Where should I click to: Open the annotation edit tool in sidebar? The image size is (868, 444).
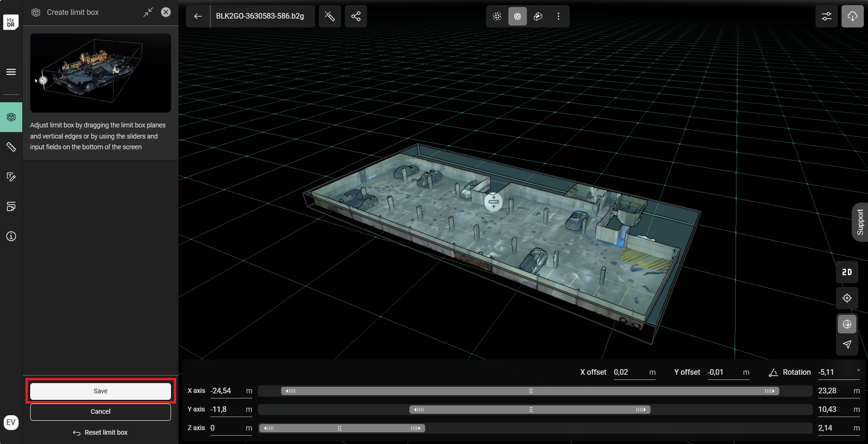click(11, 177)
